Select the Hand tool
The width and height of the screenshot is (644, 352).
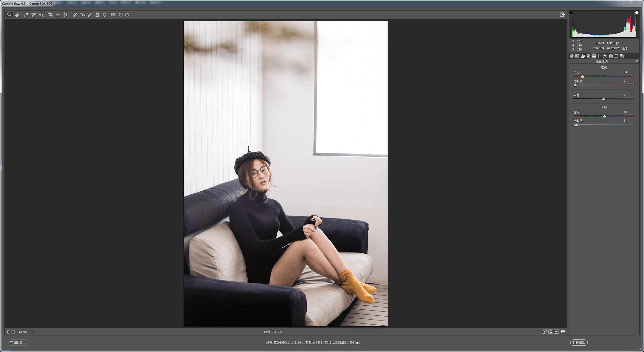pos(17,15)
